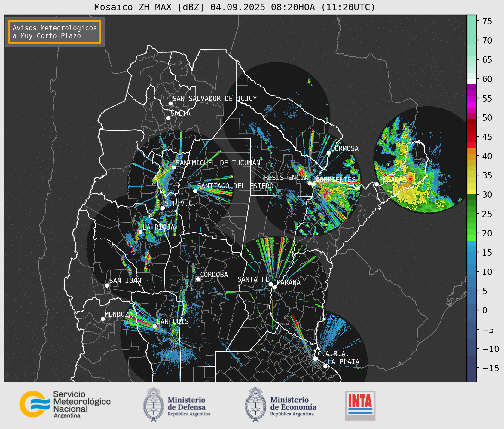Click the San Juan city marker

pos(107,285)
